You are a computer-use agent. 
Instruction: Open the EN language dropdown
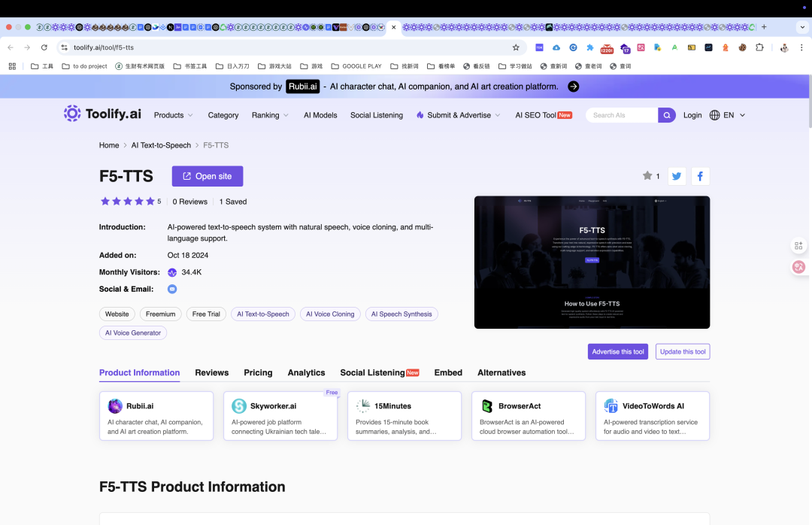pos(735,115)
